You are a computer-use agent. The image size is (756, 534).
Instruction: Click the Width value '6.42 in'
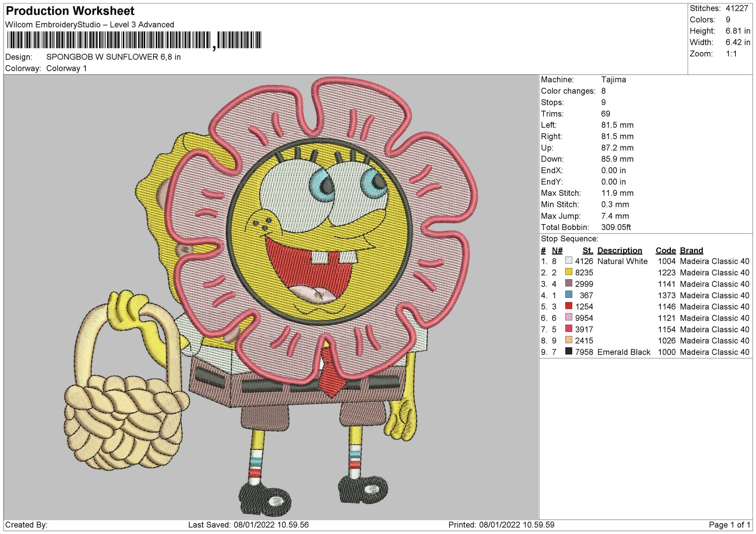738,42
